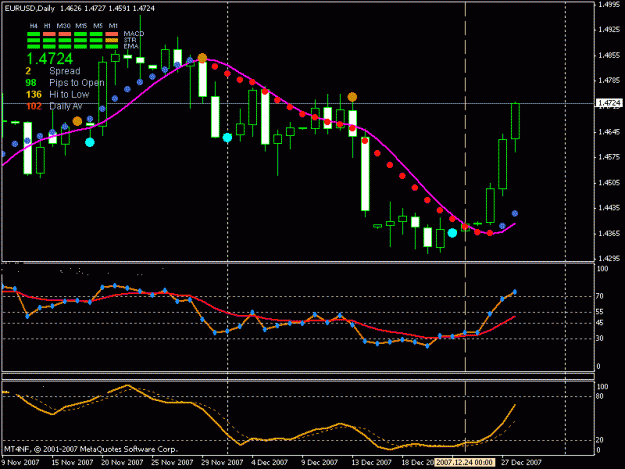Click the 20 Nov 2007 date label
The width and height of the screenshot is (625, 469).
[122, 462]
